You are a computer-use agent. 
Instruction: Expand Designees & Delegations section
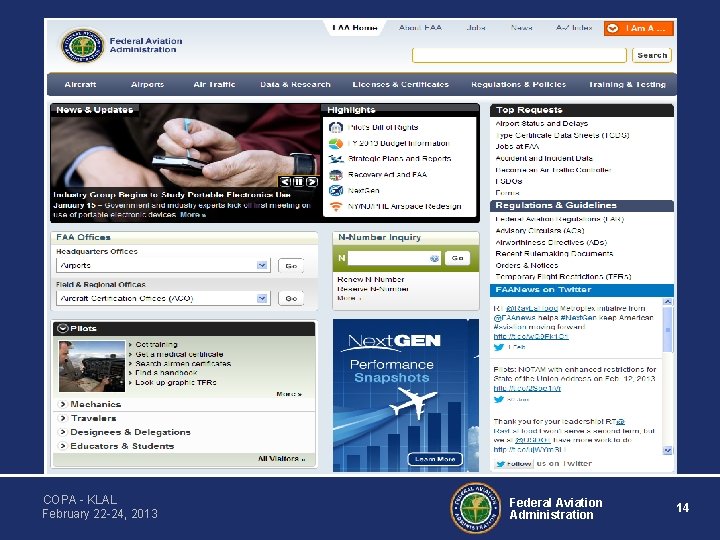coord(62,432)
